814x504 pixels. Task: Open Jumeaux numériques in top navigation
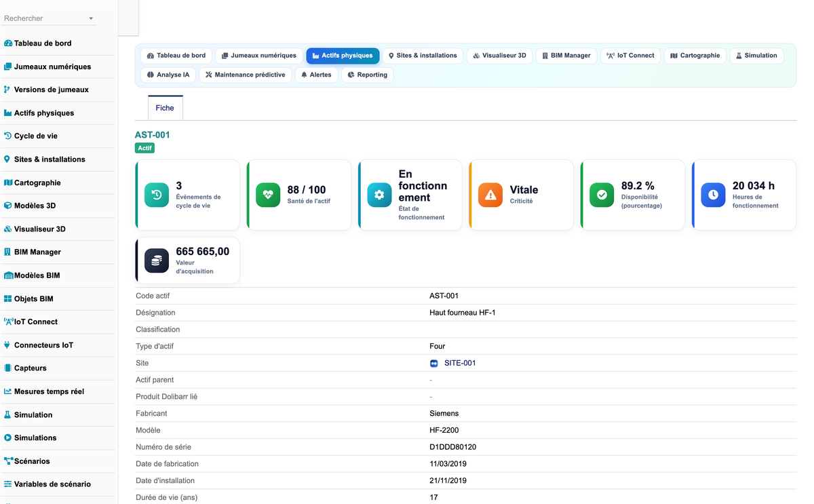click(x=259, y=56)
